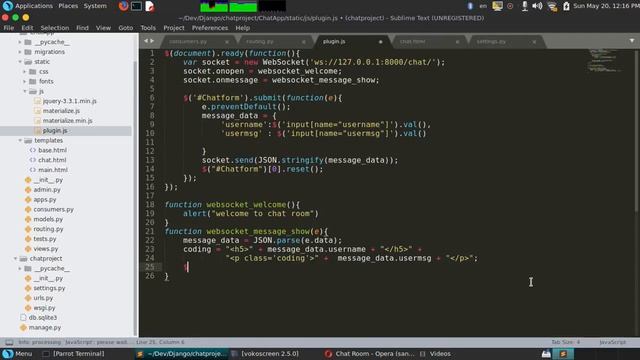Screen dimensions: 640x360
Task: Collapse the static folder
Action: 20,62
